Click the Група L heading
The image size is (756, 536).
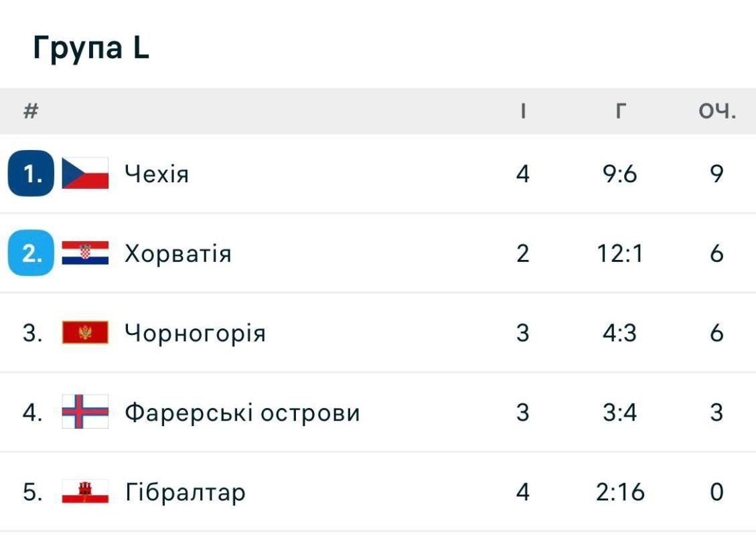[x=91, y=48]
